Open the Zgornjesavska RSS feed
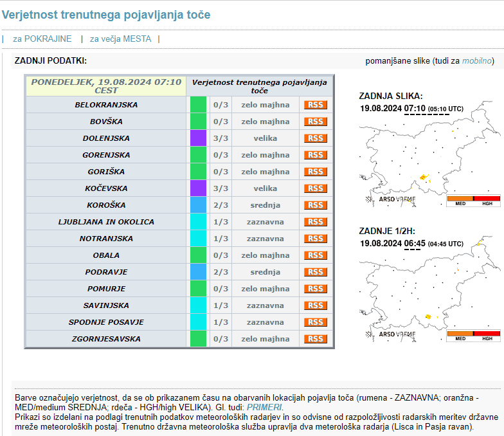The height and width of the screenshot is (436, 504). pyautogui.click(x=316, y=339)
